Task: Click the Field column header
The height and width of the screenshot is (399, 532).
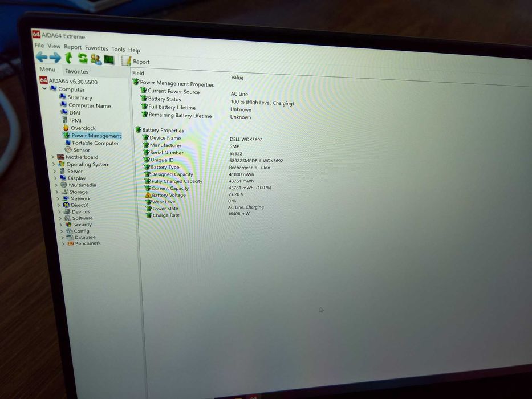Action: point(138,73)
